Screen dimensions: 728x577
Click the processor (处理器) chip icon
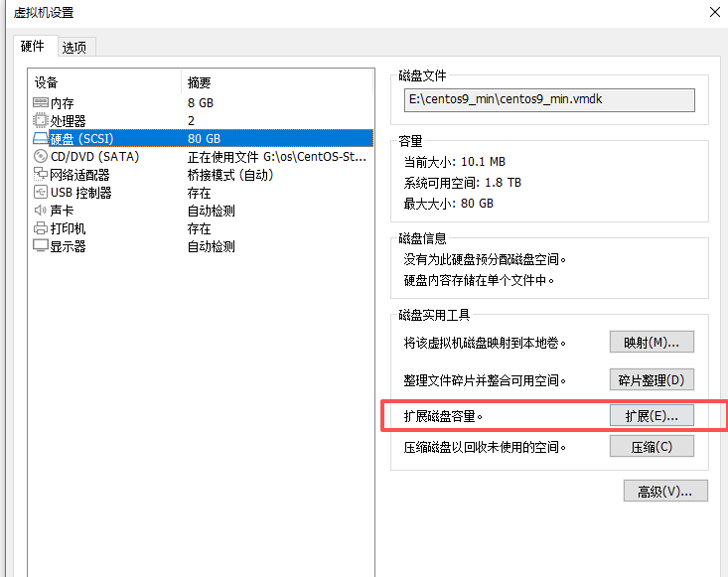[x=41, y=121]
